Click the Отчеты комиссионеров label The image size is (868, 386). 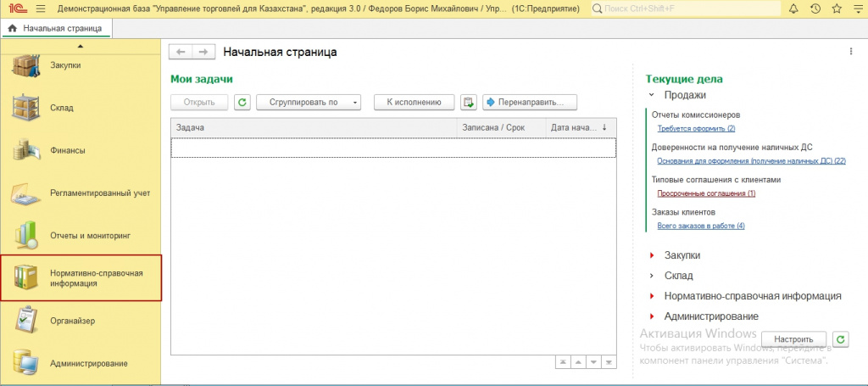click(696, 115)
